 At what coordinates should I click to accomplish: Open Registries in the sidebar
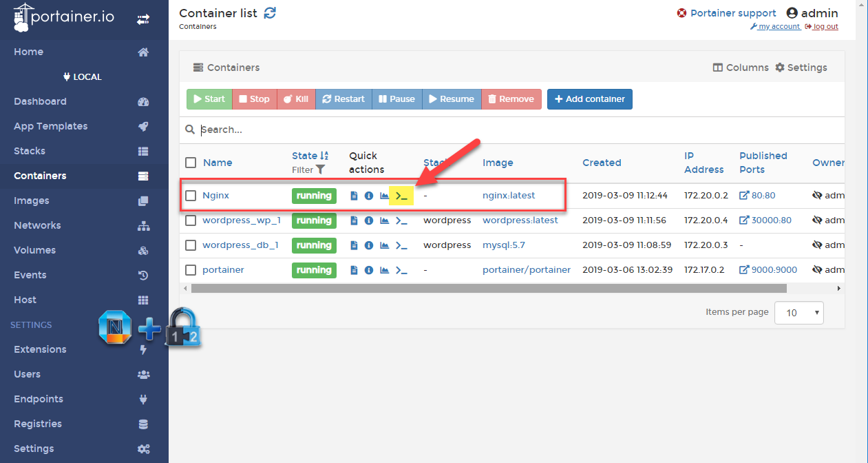[x=84, y=424]
